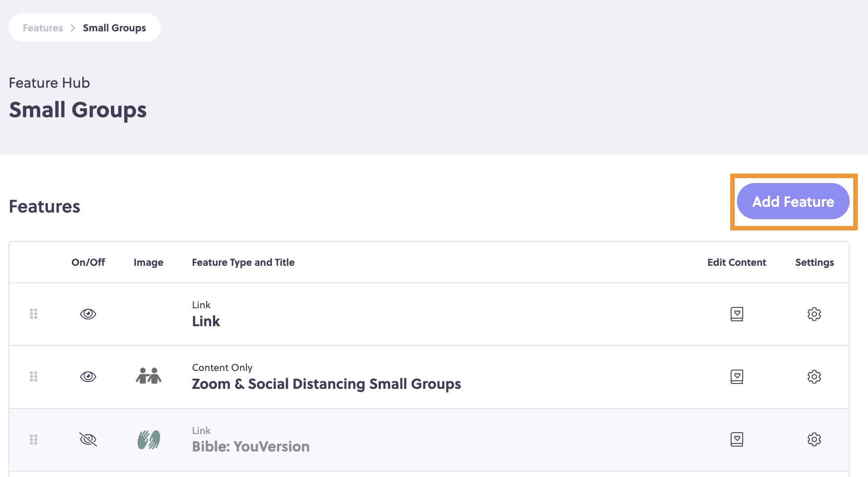Open Settings for Bible: YouVersion
Image resolution: width=868 pixels, height=477 pixels.
[814, 439]
